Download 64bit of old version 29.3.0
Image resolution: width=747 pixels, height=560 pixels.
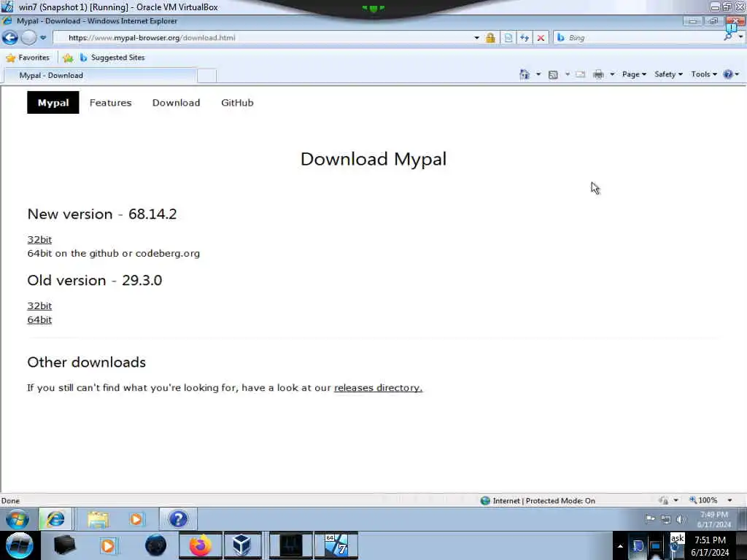point(39,319)
